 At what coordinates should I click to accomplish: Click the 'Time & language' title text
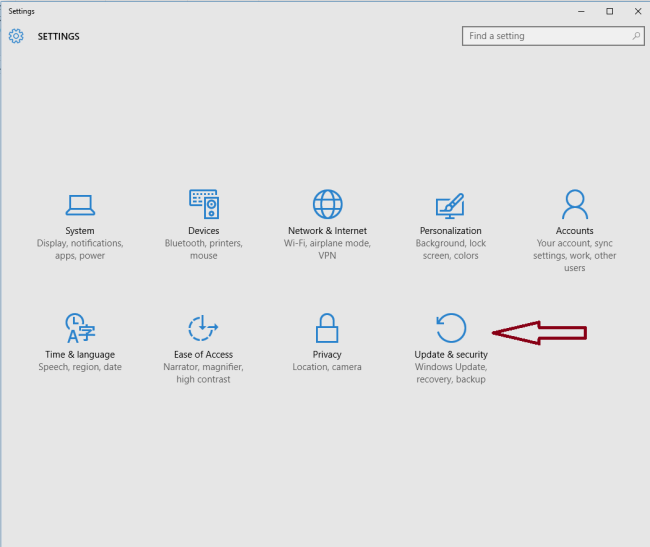[x=80, y=355]
